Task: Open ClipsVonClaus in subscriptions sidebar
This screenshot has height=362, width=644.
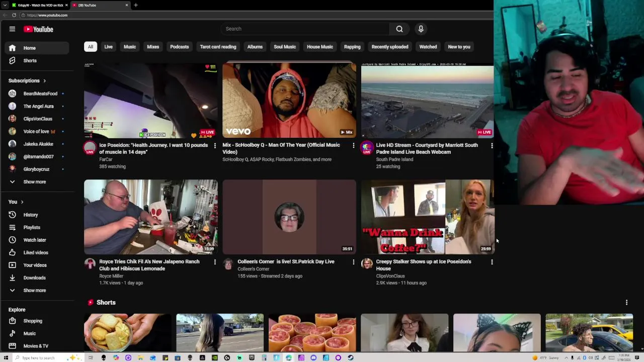Action: point(36,119)
